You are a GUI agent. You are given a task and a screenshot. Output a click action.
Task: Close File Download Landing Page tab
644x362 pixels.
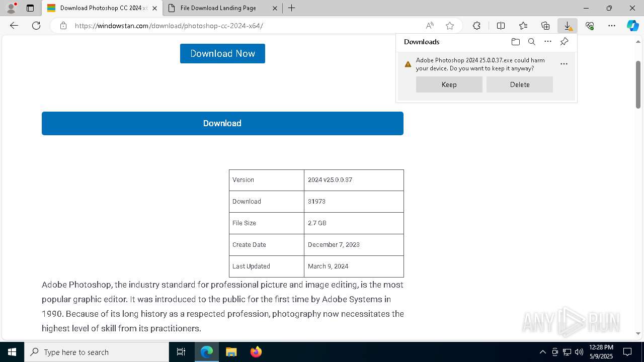pyautogui.click(x=275, y=8)
